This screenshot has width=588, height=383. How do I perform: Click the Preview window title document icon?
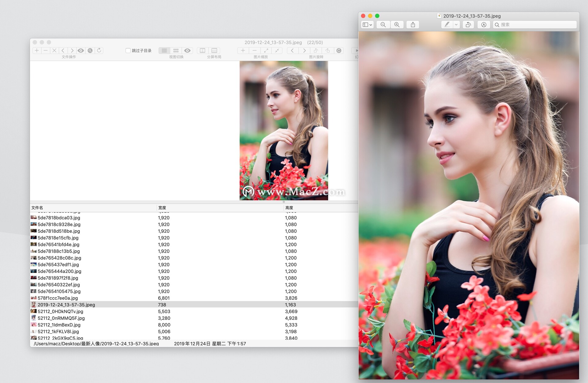[439, 16]
